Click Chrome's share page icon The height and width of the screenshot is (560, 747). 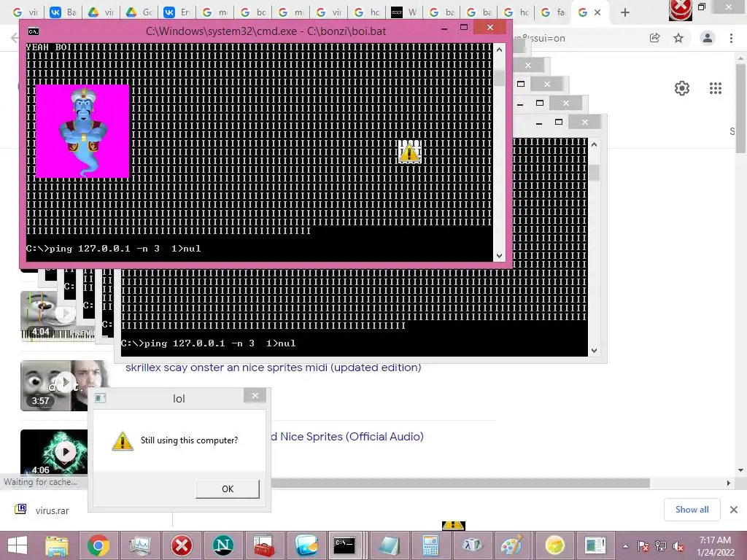[x=654, y=38]
